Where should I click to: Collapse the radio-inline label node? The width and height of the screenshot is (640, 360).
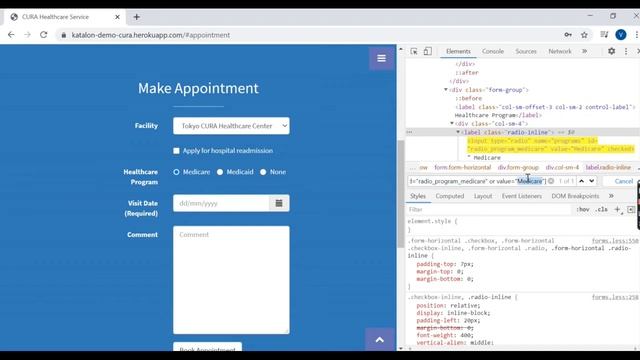tap(458, 132)
